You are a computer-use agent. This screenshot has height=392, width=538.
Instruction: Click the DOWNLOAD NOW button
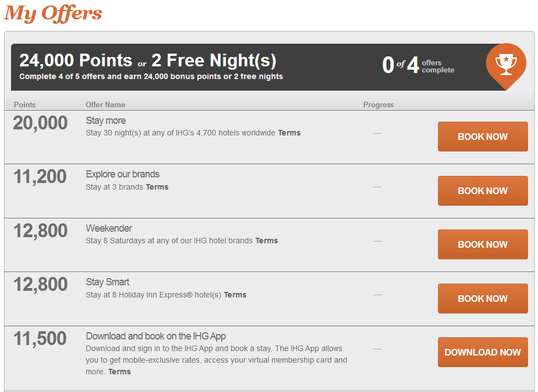483,352
